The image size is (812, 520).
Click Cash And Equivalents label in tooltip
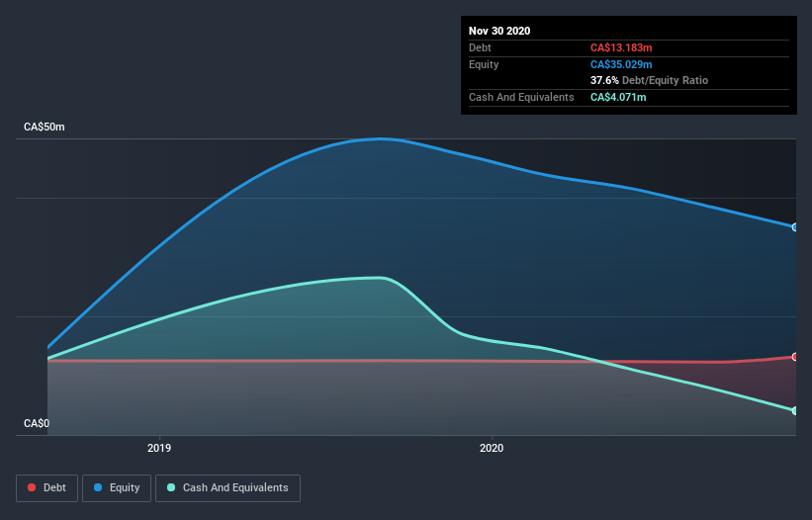click(x=521, y=97)
